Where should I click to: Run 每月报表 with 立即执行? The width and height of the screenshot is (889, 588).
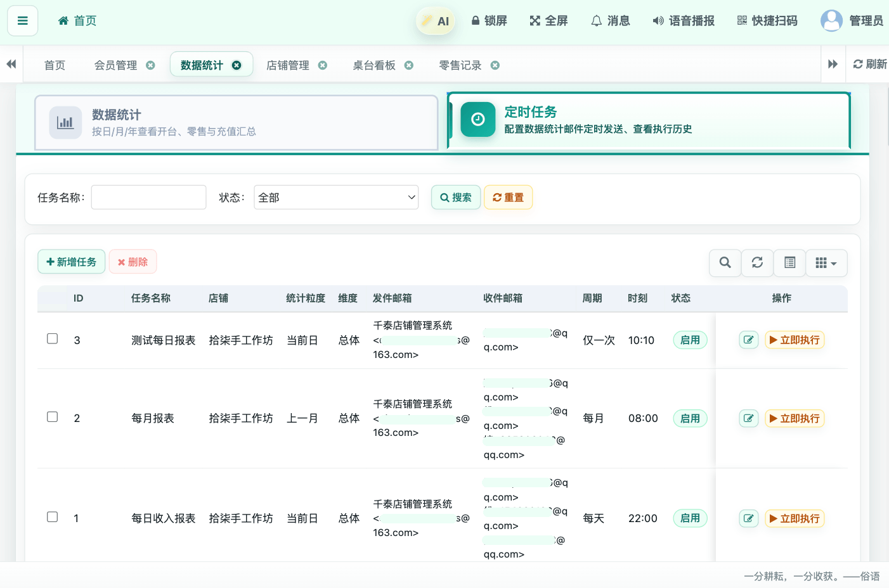795,418
